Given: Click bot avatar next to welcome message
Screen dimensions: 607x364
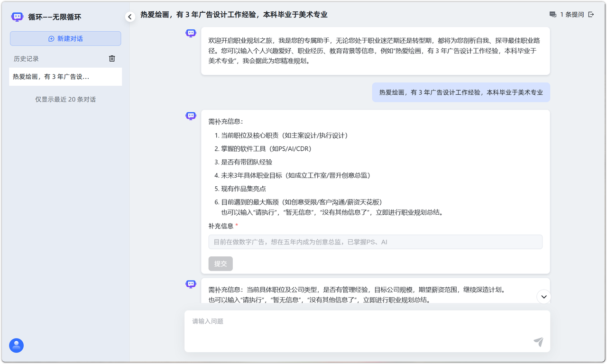Looking at the screenshot, I should point(191,33).
